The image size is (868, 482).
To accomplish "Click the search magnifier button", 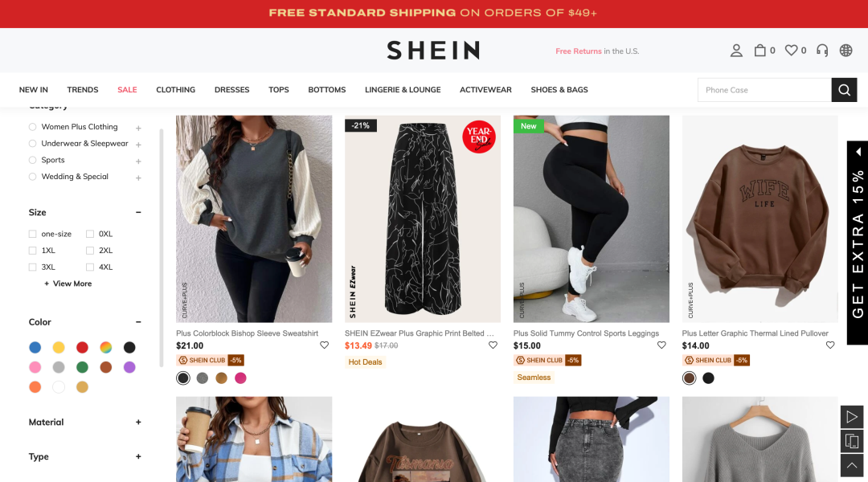I will point(844,90).
